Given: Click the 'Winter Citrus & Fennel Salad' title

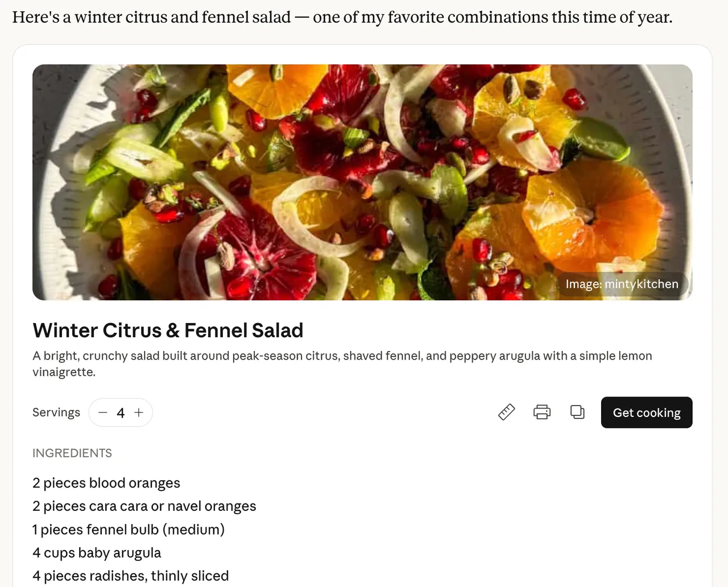Looking at the screenshot, I should pyautogui.click(x=168, y=330).
